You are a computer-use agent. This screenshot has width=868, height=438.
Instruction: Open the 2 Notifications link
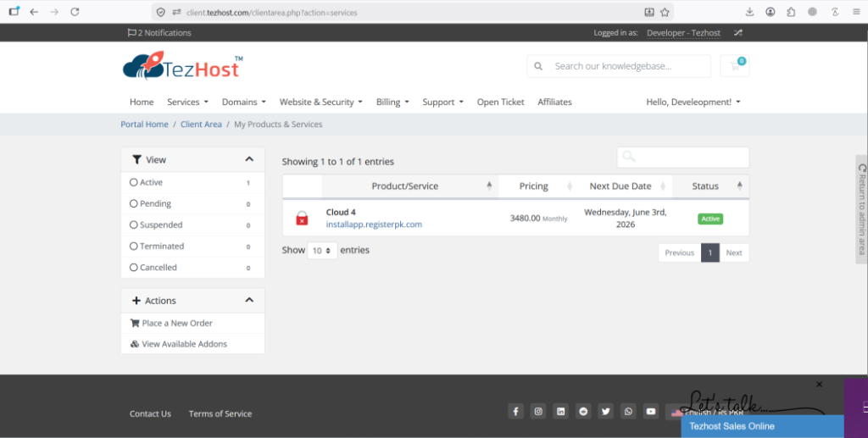(159, 33)
